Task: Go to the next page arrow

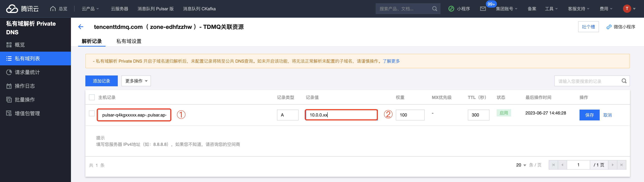Action: click(612, 165)
